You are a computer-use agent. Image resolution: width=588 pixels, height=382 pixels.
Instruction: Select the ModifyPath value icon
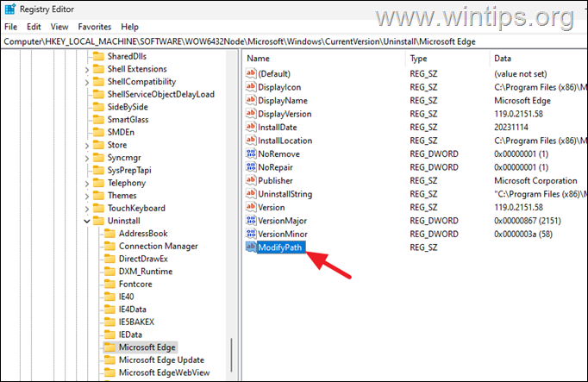coord(251,247)
